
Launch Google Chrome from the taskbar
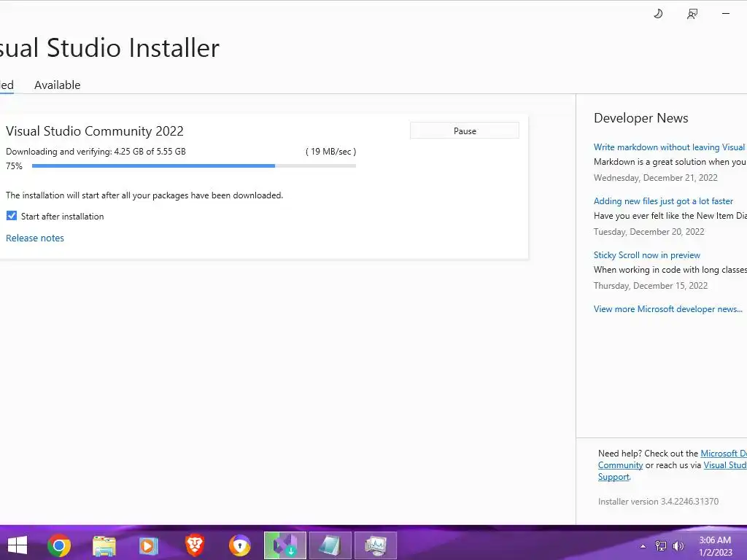(x=59, y=545)
